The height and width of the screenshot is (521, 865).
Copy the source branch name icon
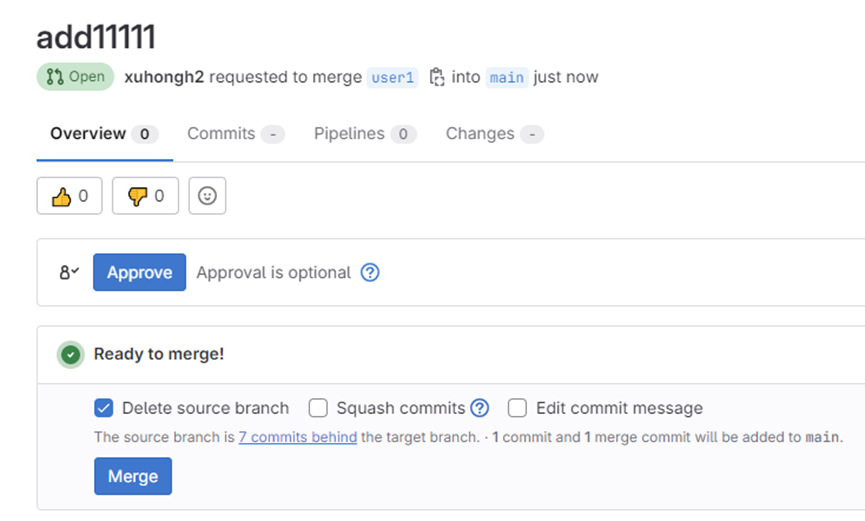pos(436,77)
